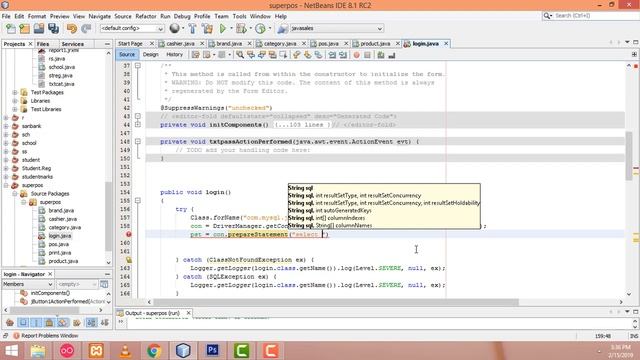This screenshot has height=360, width=640.
Task: Click the Stop Macro Recording icon
Action: point(367,55)
